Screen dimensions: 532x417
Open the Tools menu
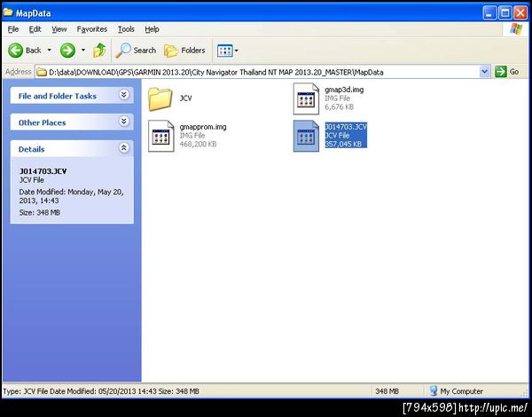click(x=126, y=29)
